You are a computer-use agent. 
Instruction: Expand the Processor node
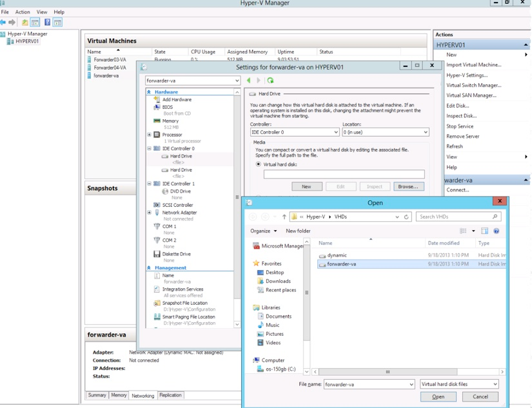150,135
